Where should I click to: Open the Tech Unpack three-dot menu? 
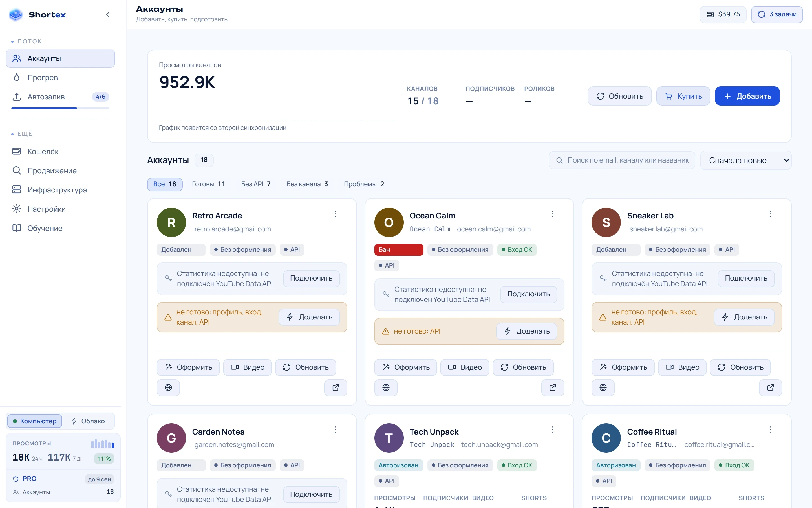[552, 430]
